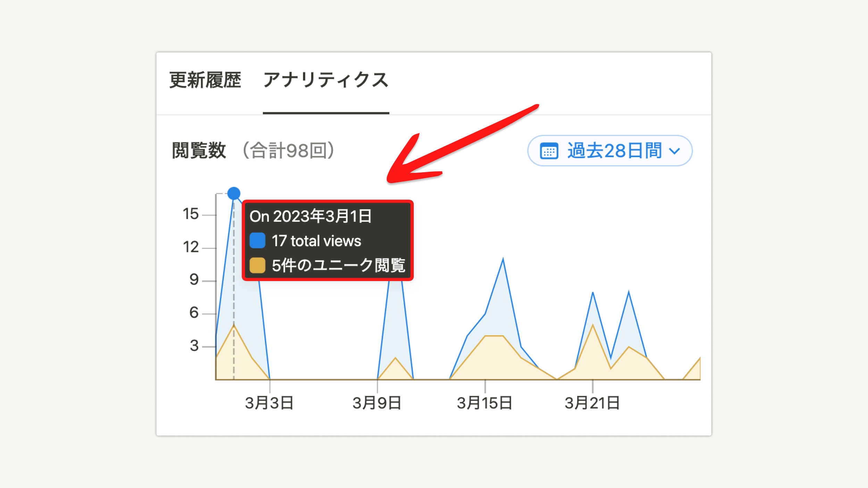
Task: Click the 3月21日 axis label
Action: [592, 403]
